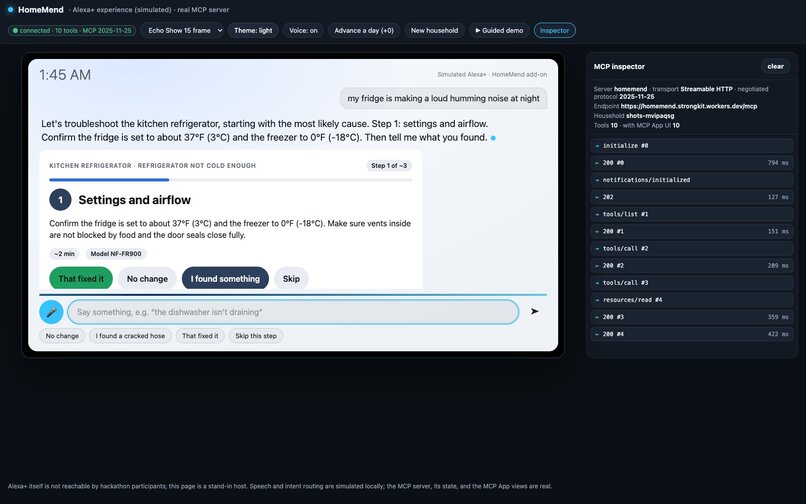Expand the notifications/initialized log row
Screen dimensions: 806x504
pos(692,180)
